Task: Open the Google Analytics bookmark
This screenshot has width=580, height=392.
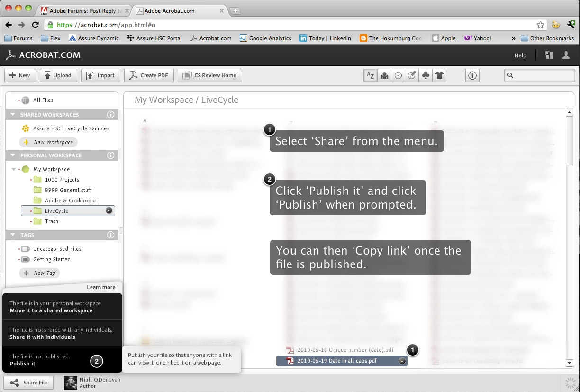Action: tap(265, 38)
